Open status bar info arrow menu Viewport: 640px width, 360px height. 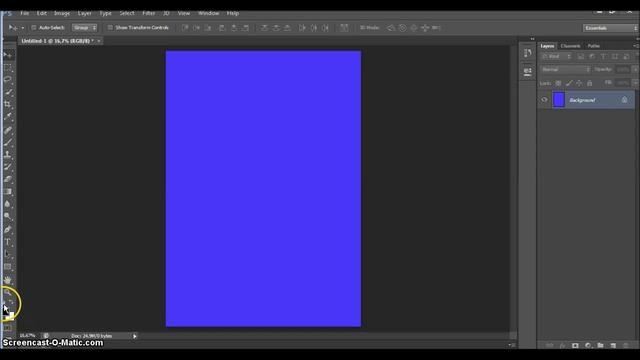point(135,336)
